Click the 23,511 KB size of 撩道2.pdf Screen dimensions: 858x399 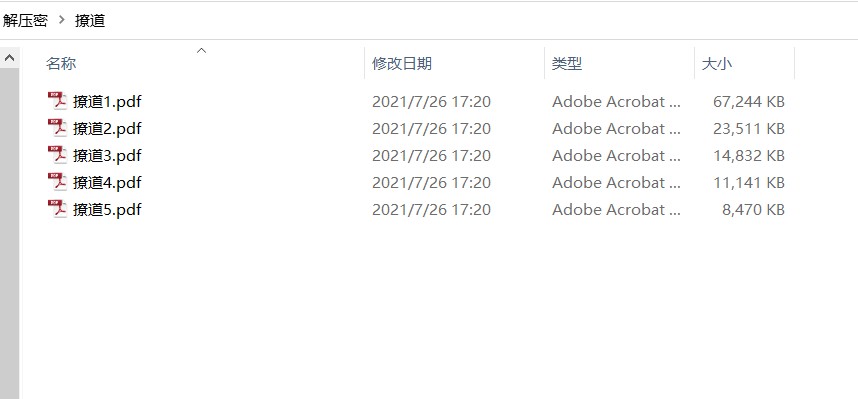pyautogui.click(x=749, y=129)
